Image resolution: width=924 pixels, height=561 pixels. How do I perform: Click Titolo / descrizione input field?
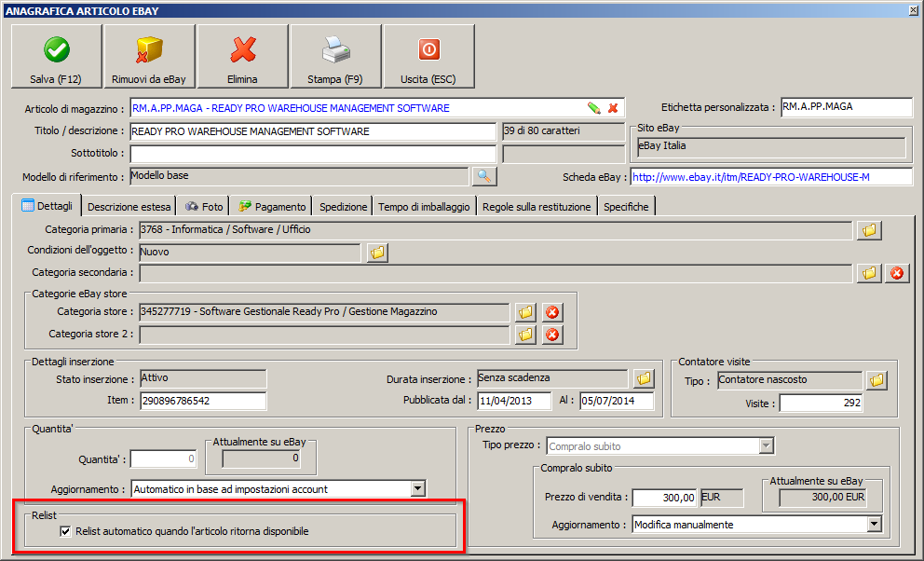coord(312,131)
